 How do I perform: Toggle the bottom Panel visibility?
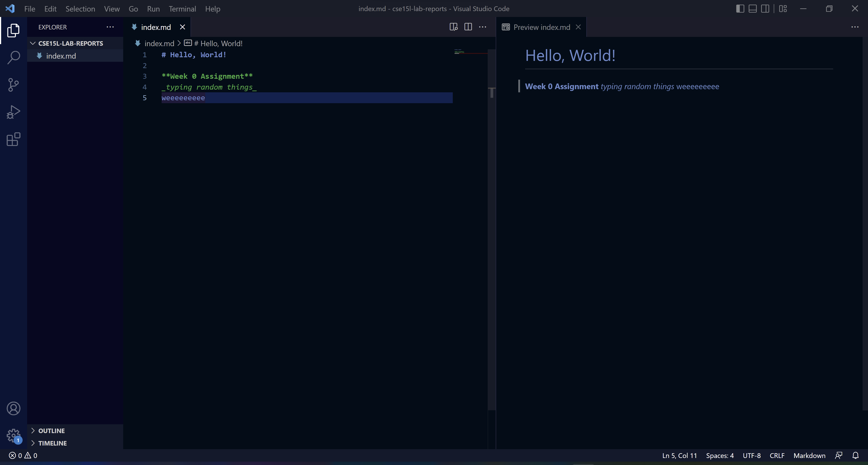click(752, 9)
